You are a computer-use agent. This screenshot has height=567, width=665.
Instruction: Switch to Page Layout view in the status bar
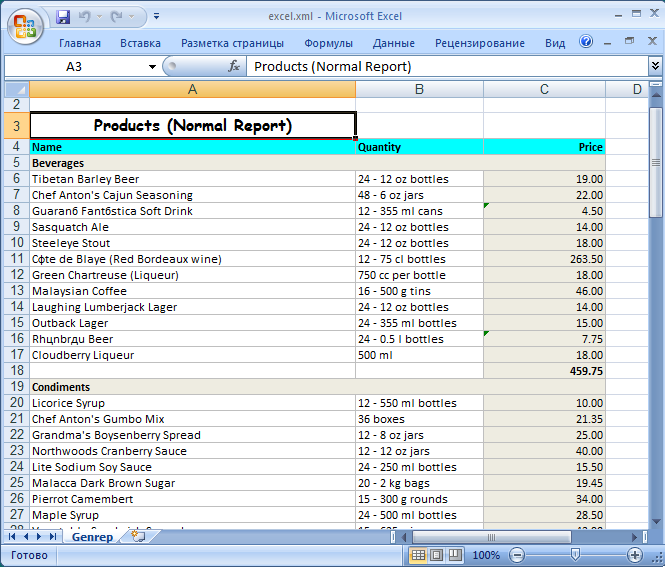click(437, 555)
